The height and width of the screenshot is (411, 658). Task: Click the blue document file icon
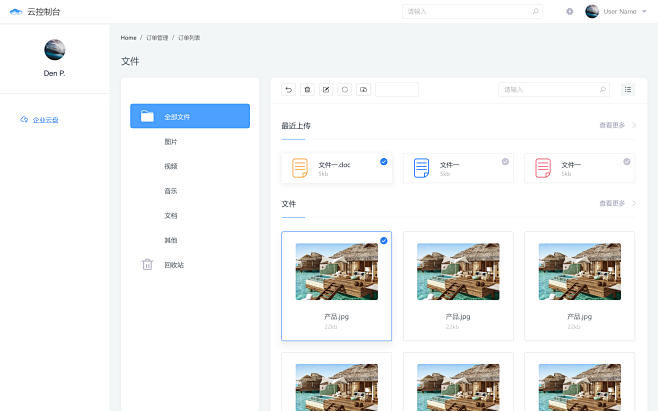coord(421,168)
